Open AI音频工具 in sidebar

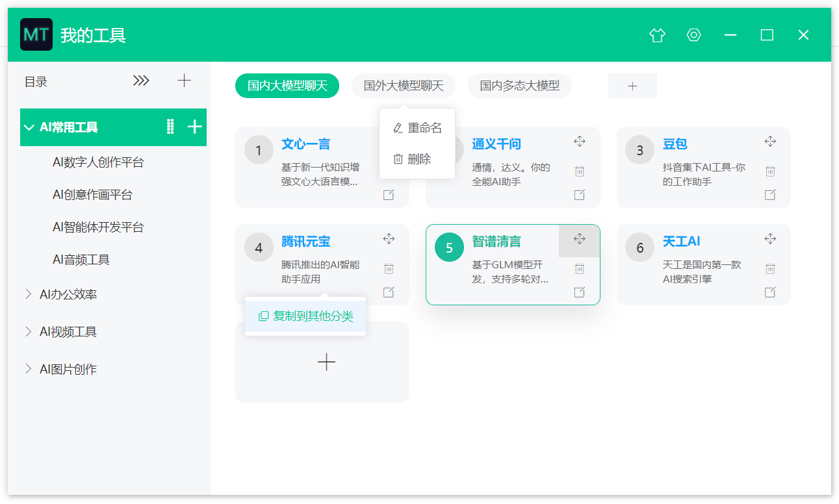tap(81, 260)
